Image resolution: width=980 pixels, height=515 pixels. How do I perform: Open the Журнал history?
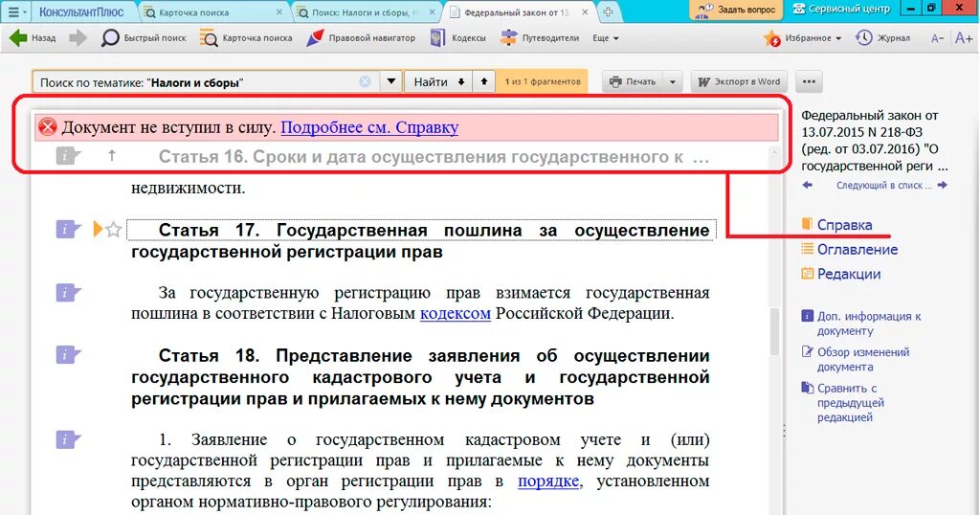click(883, 38)
